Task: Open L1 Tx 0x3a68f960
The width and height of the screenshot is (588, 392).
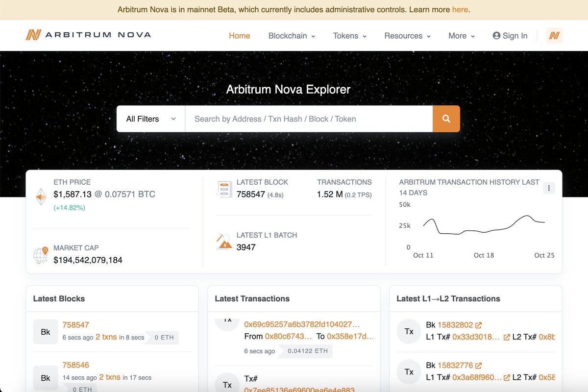Action: tap(477, 378)
